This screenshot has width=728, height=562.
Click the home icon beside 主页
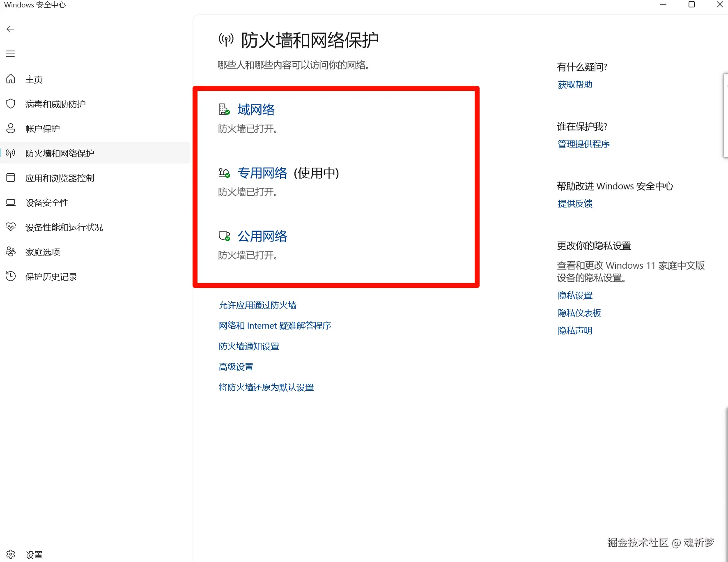tap(11, 79)
